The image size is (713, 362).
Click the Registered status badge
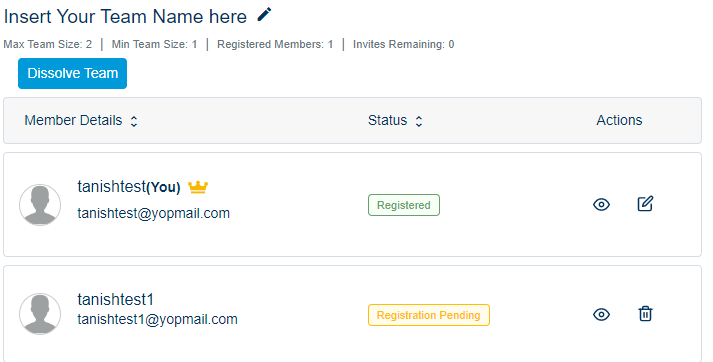click(404, 205)
